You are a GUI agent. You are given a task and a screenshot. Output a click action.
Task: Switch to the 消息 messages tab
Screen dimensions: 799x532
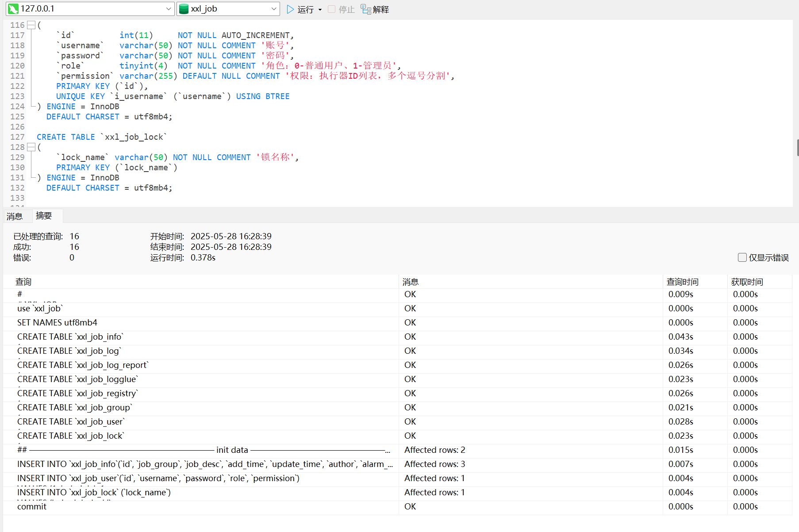tap(15, 216)
